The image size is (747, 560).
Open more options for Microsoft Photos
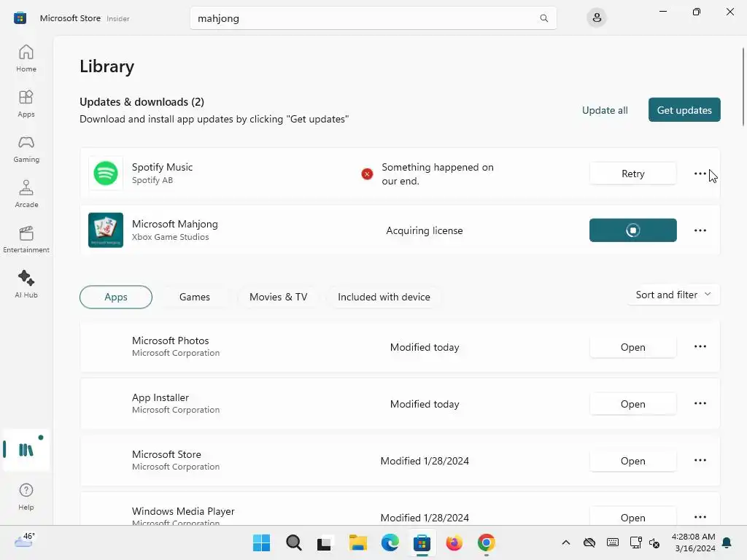pyautogui.click(x=700, y=346)
